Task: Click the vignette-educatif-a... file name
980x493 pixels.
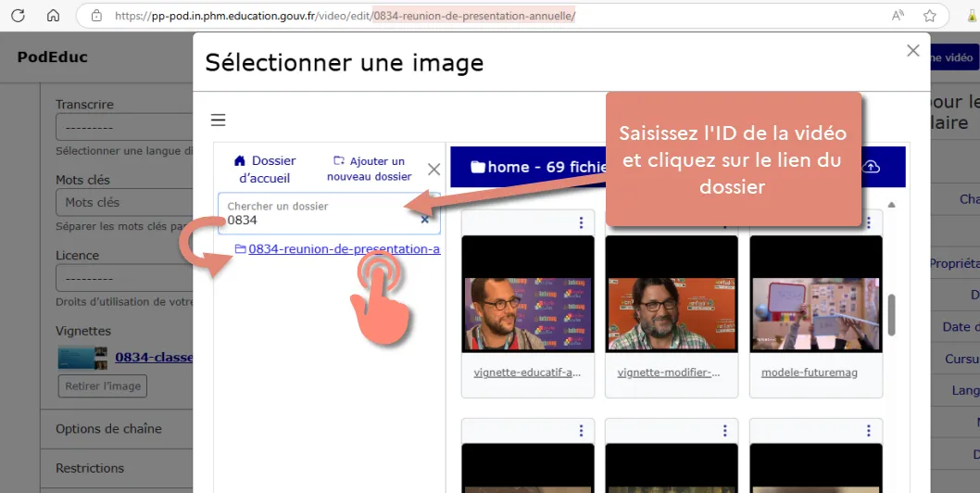Action: pos(528,373)
